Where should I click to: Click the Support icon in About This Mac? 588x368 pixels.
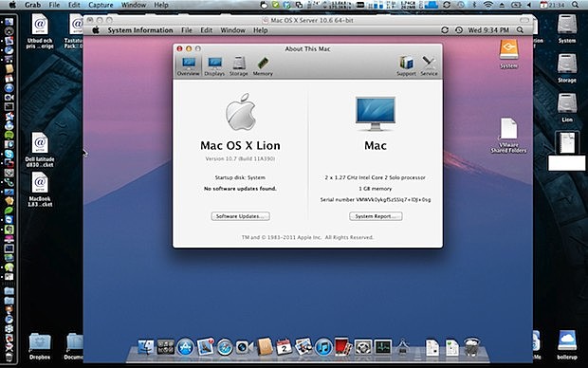tap(406, 66)
